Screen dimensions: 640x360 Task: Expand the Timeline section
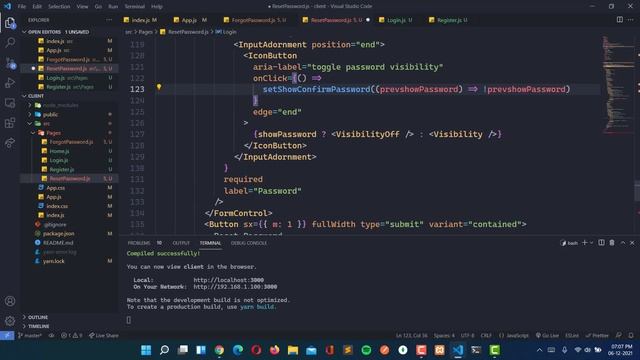pos(39,326)
